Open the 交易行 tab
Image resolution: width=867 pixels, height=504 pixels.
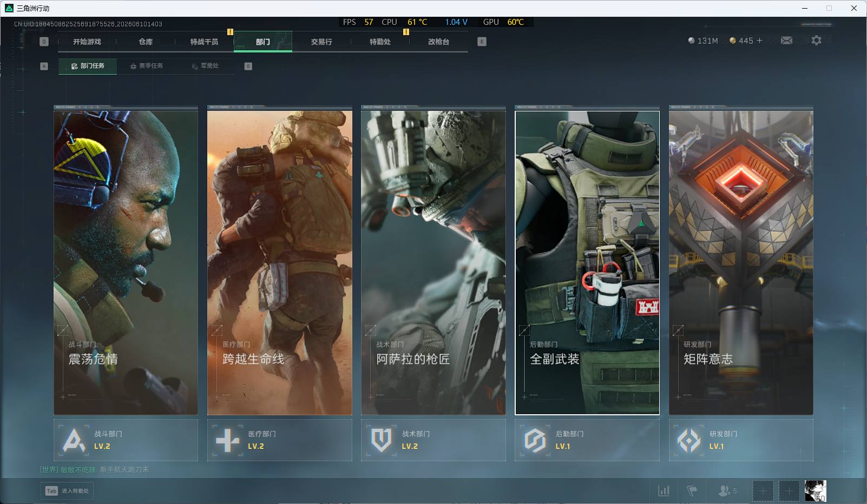point(321,42)
